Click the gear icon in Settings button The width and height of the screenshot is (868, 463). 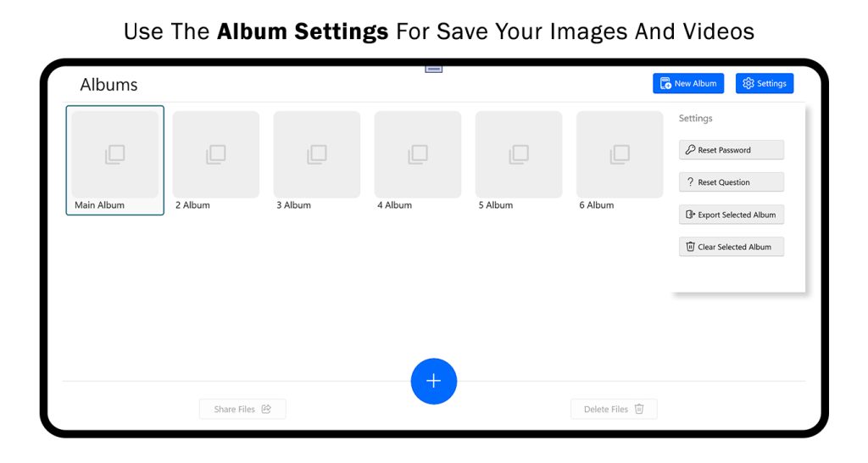pos(748,83)
